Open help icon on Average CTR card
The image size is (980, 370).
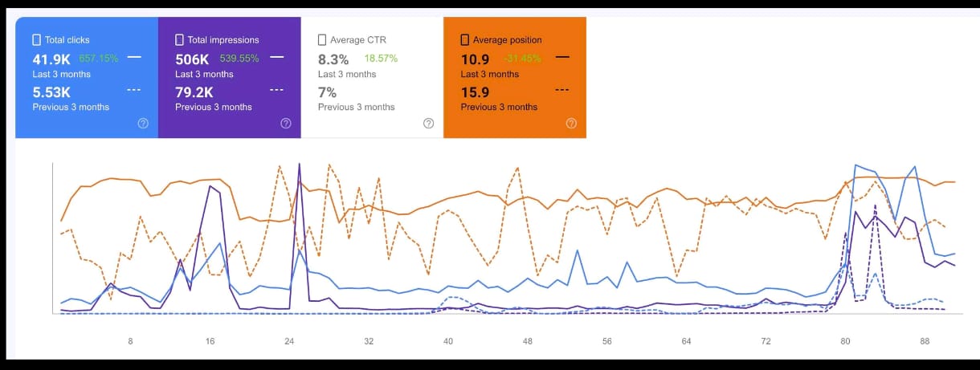coord(428,123)
